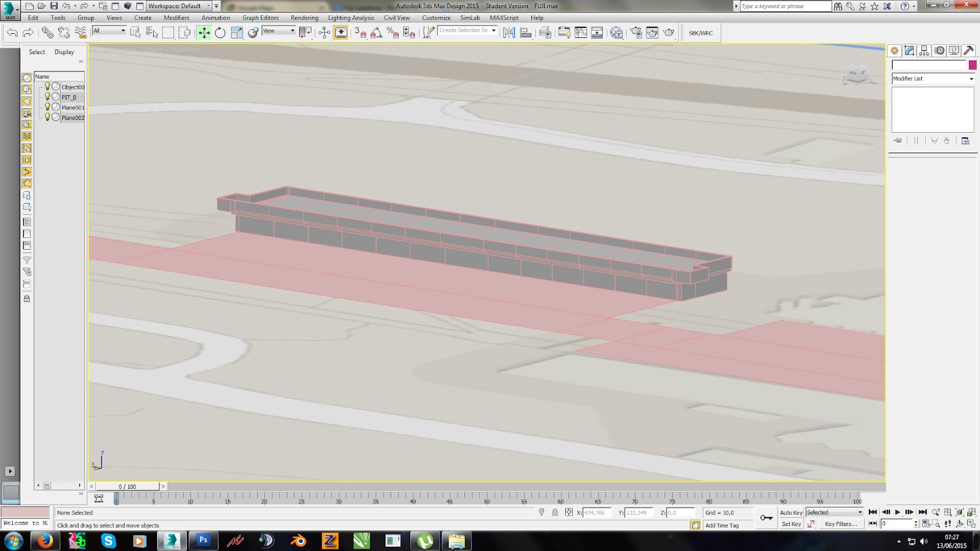Click the Unlink Selection icon
The width and height of the screenshot is (980, 551).
tap(64, 33)
